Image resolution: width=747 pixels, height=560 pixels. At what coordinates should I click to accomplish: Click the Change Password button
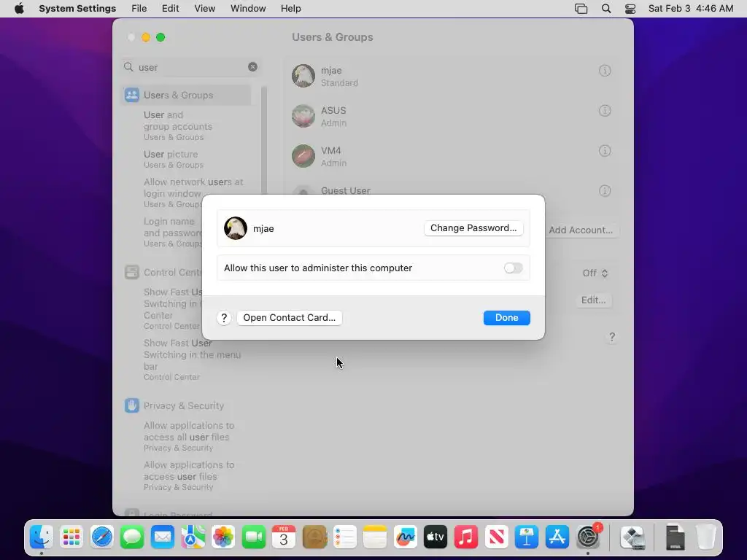coord(473,228)
